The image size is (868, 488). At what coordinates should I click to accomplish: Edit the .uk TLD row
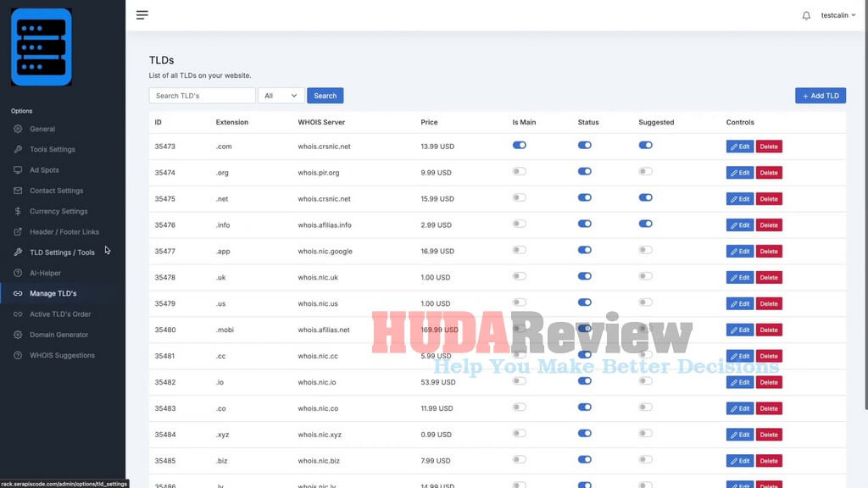coord(739,277)
